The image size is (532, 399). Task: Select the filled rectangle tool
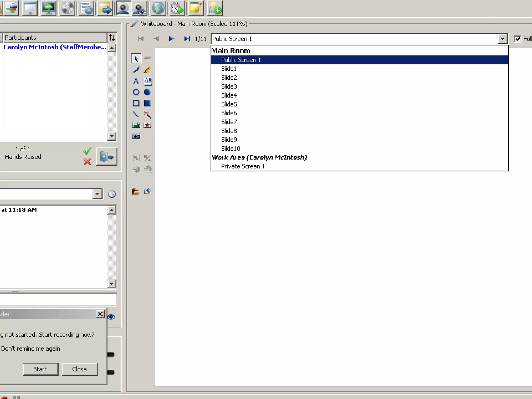147,103
